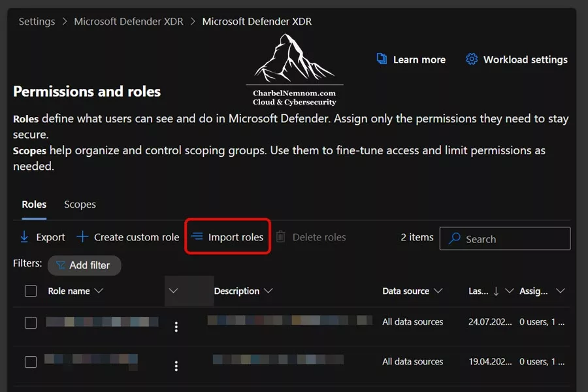The height and width of the screenshot is (392, 588).
Task: Click Delete roles button
Action: pyautogui.click(x=311, y=237)
